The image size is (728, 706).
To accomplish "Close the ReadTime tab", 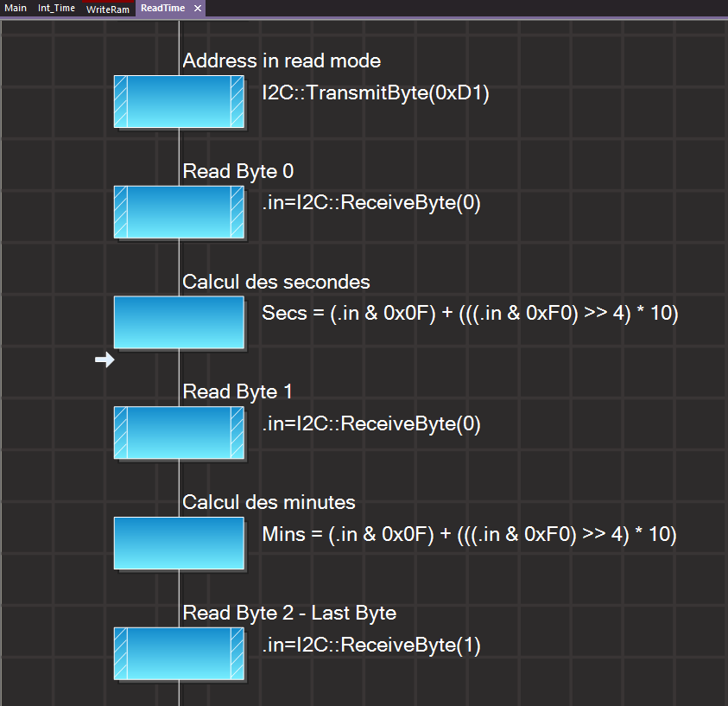I will pyautogui.click(x=197, y=8).
